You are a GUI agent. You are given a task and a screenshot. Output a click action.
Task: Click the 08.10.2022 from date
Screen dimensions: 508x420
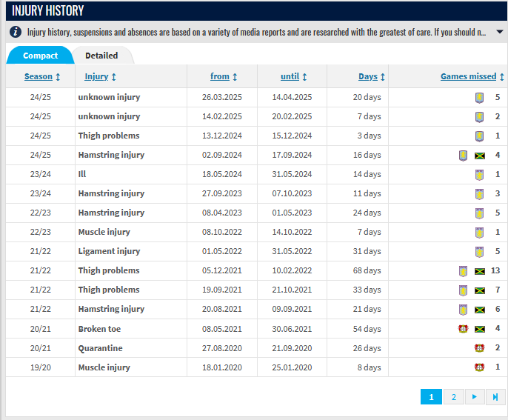tap(222, 232)
